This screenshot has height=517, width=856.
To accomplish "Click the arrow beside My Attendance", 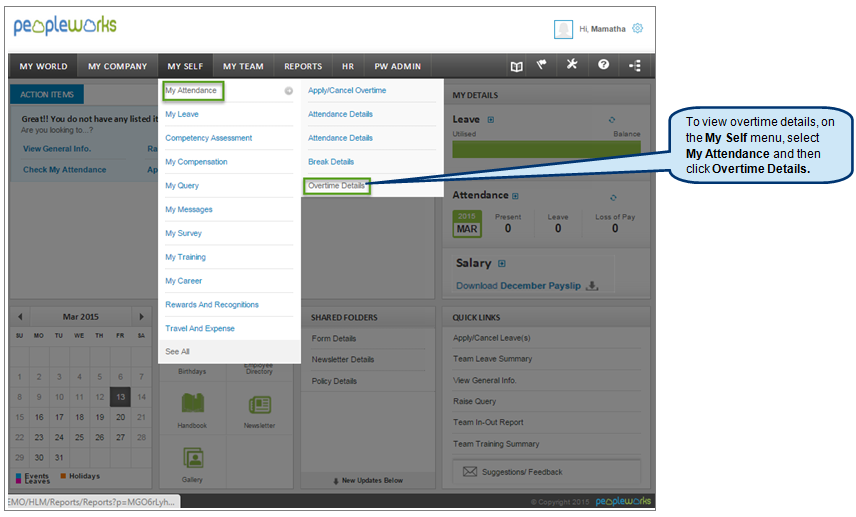I will coord(288,91).
